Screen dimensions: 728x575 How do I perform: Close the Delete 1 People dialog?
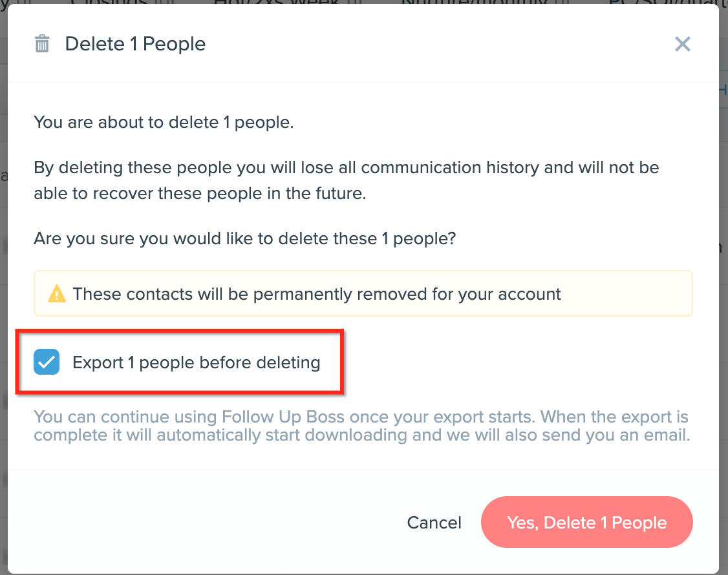683,44
